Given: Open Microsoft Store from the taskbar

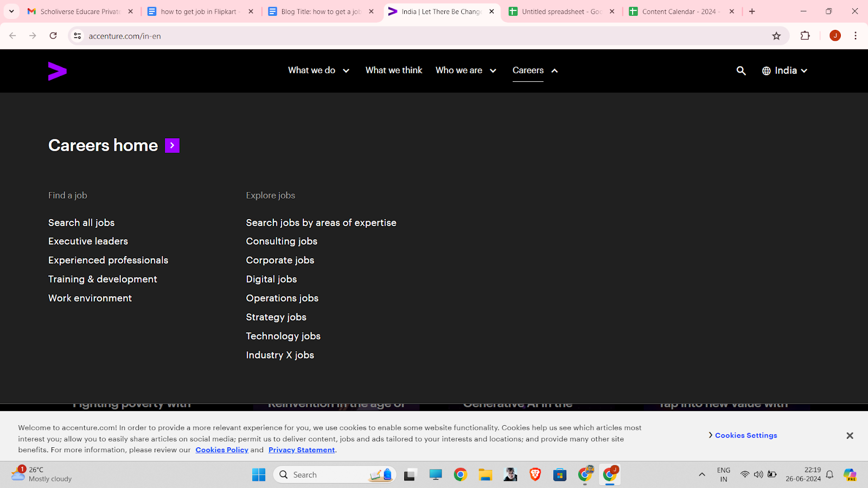Looking at the screenshot, I should coord(560,475).
